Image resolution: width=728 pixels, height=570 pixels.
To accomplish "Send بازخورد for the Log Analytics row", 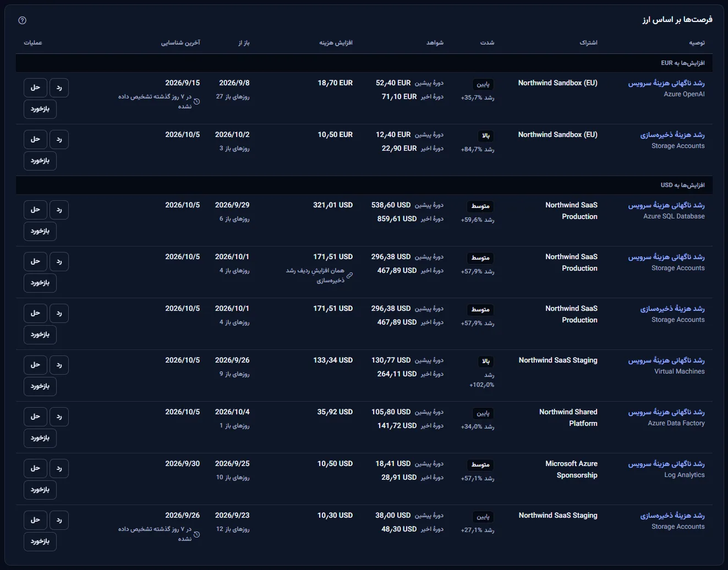I will coord(40,490).
